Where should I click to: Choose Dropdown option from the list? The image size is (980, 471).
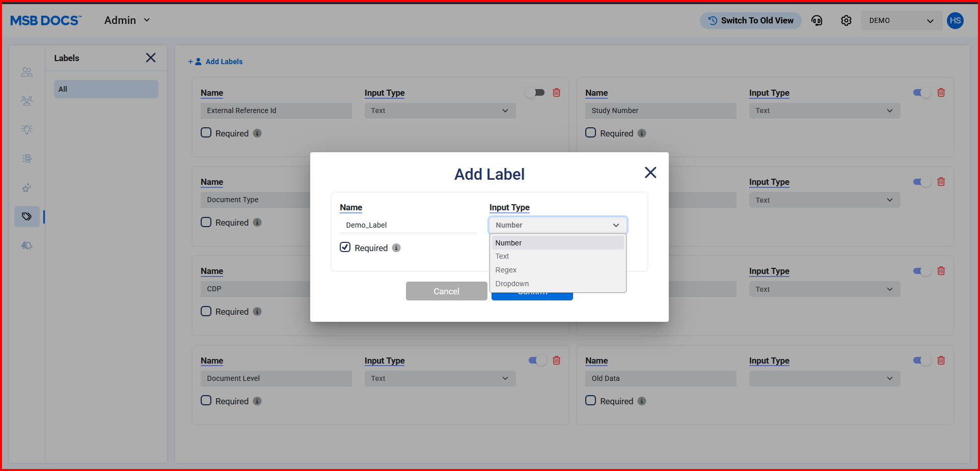click(512, 284)
